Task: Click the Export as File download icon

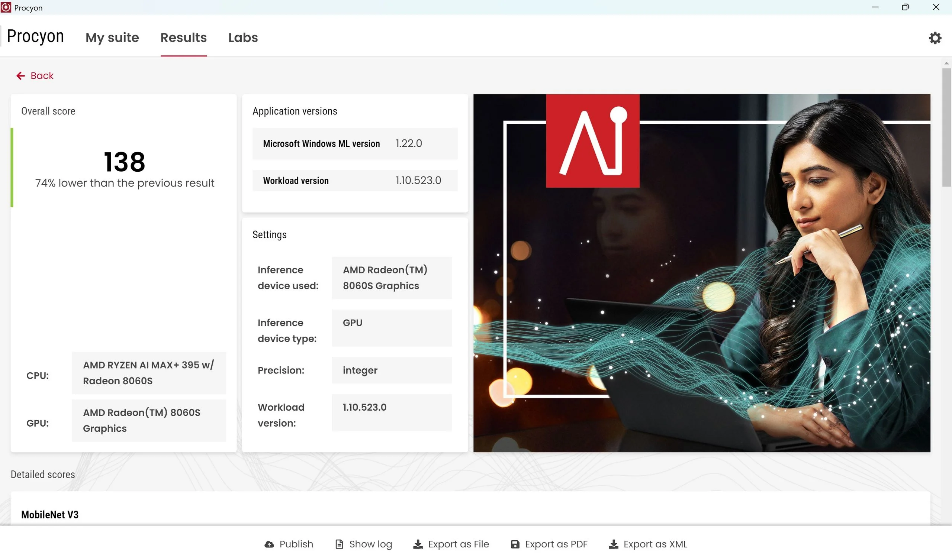Action: 418,544
